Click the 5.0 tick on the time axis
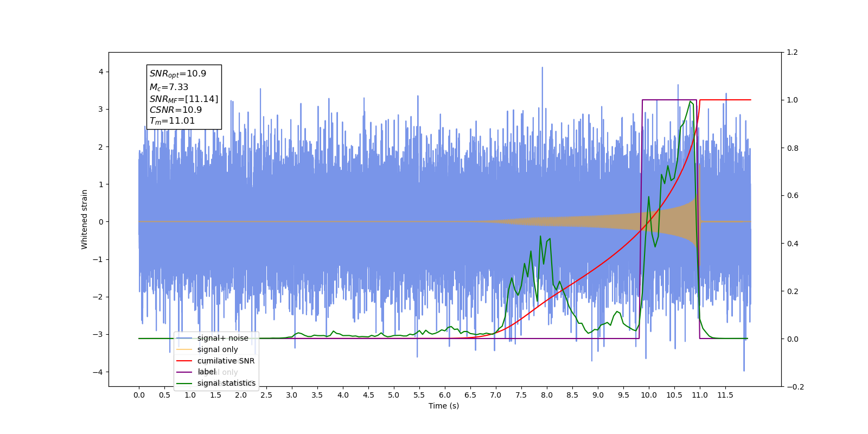Image resolution: width=868 pixels, height=434 pixels. [394, 395]
